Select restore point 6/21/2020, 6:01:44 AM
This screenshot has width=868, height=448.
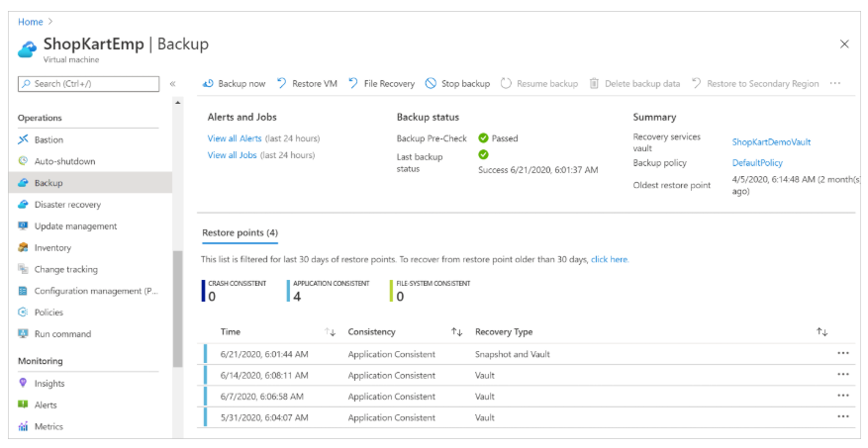pos(264,354)
